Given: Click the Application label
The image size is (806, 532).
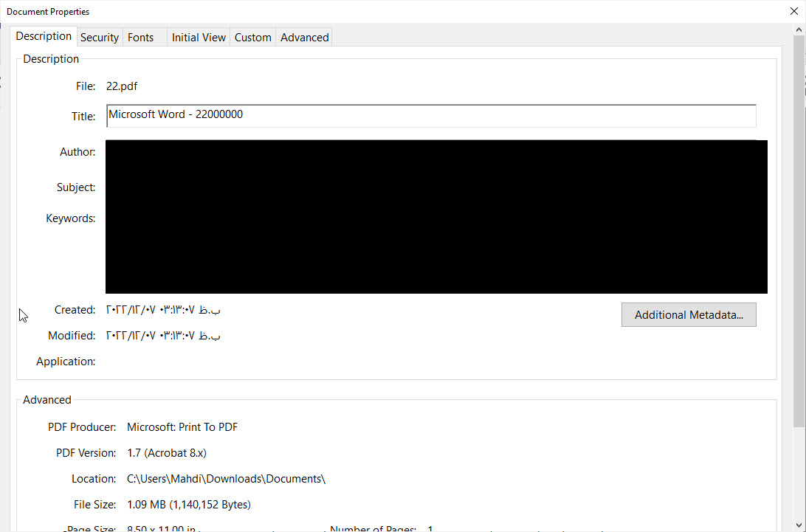Looking at the screenshot, I should pyautogui.click(x=66, y=362).
